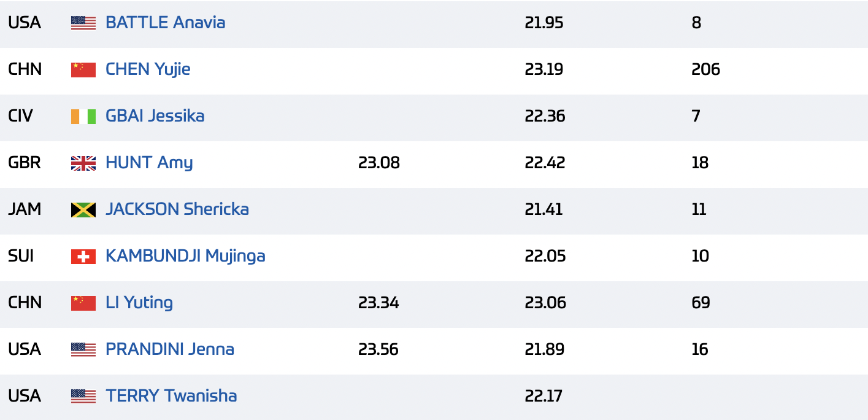Image resolution: width=868 pixels, height=420 pixels.
Task: Click the China flag next to CHEN Yujie
Action: point(83,70)
